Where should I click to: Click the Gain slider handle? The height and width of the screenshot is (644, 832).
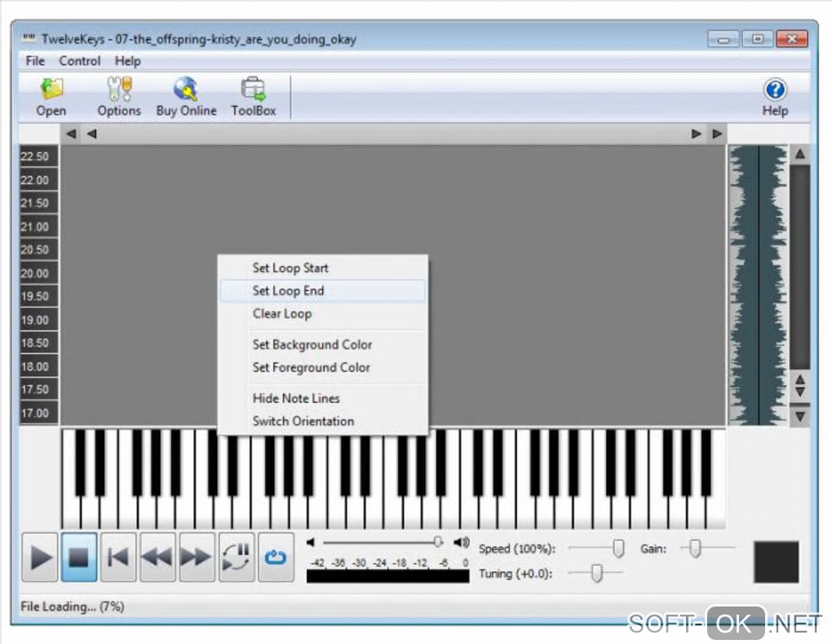[x=695, y=549]
